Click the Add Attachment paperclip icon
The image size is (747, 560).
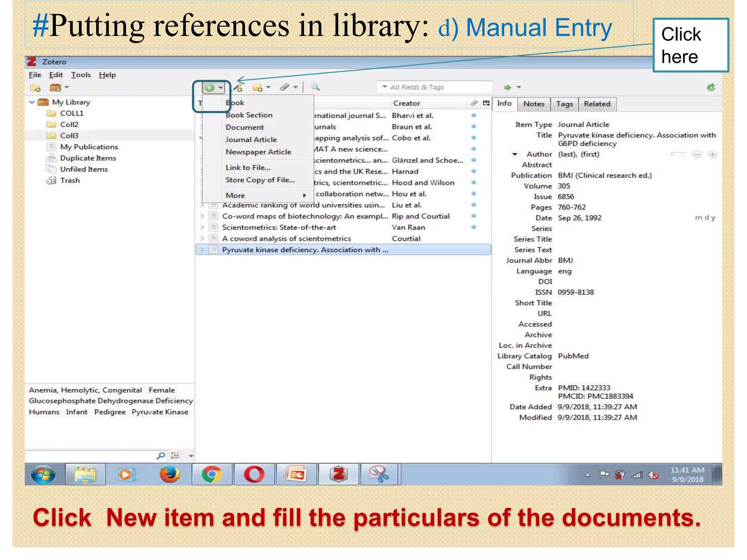285,87
